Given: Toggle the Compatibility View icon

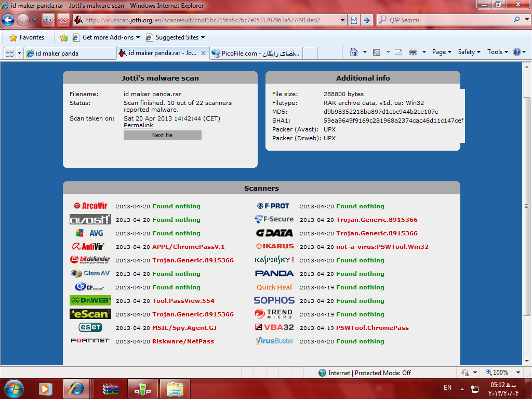Looking at the screenshot, I should (354, 20).
